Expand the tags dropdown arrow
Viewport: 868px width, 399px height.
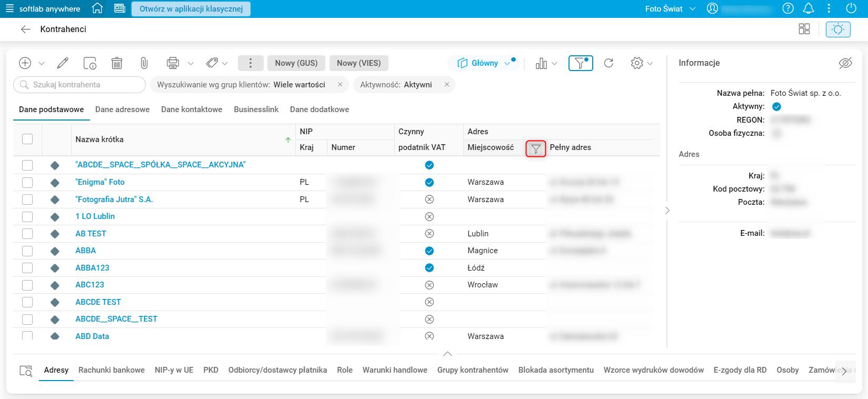pyautogui.click(x=225, y=64)
